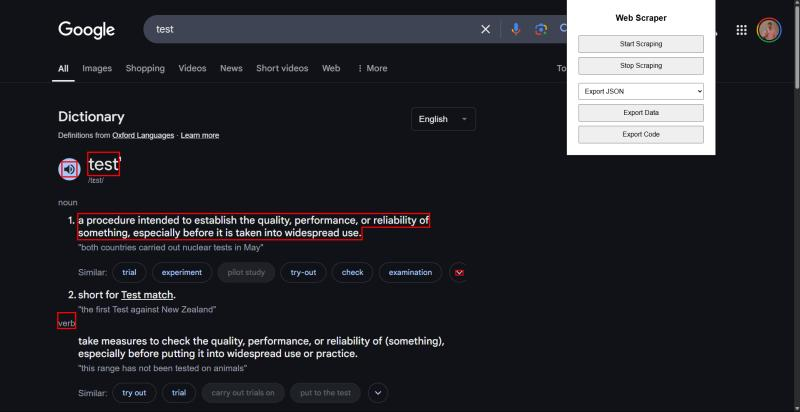The height and width of the screenshot is (412, 800).
Task: Open the Google apps grid
Action: (x=741, y=30)
